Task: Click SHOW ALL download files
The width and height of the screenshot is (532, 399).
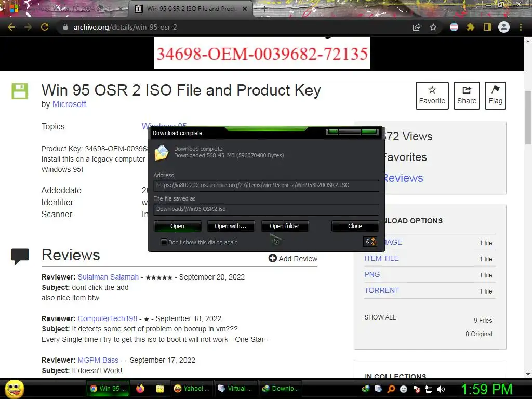Action: [x=380, y=317]
